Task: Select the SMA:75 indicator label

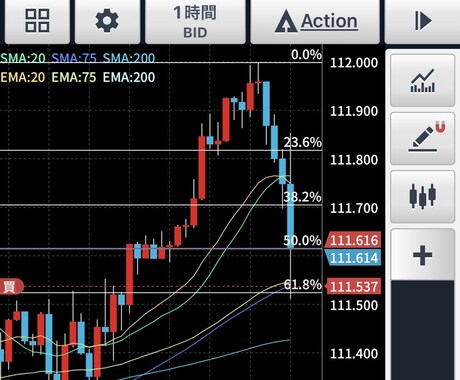Action: tap(74, 58)
